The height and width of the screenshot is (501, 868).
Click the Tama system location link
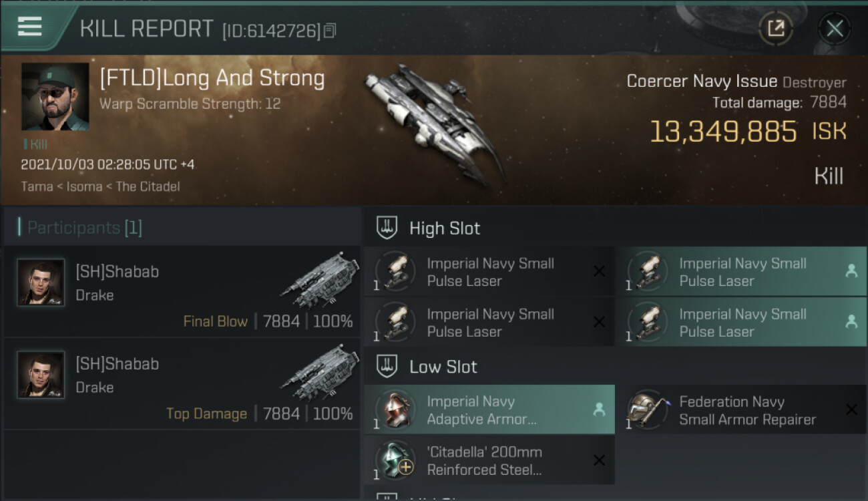[37, 186]
